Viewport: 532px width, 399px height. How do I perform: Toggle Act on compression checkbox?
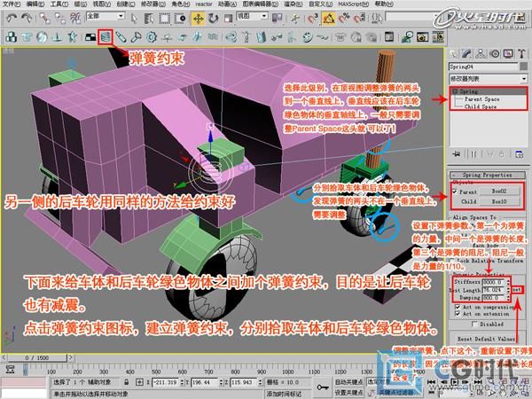click(458, 307)
